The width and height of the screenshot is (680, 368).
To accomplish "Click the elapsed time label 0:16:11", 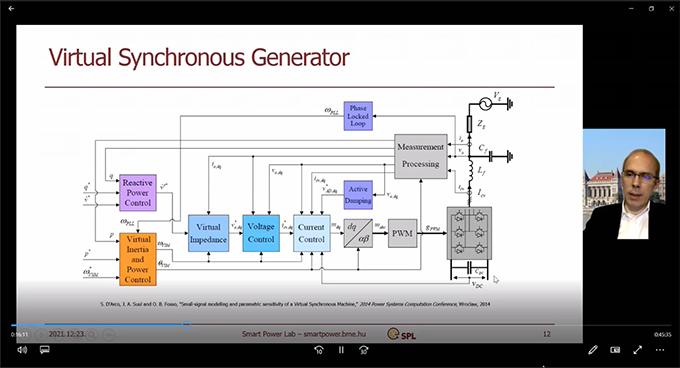I will tap(20, 335).
